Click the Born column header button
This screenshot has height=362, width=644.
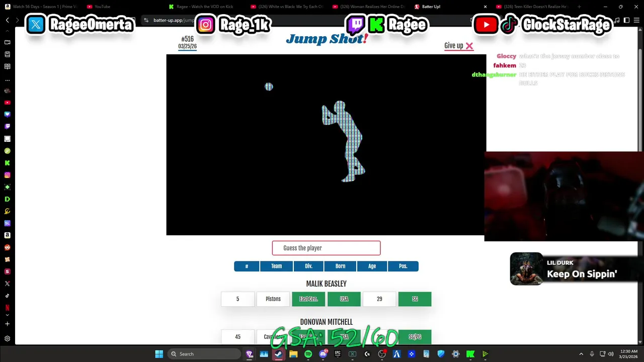point(340,266)
